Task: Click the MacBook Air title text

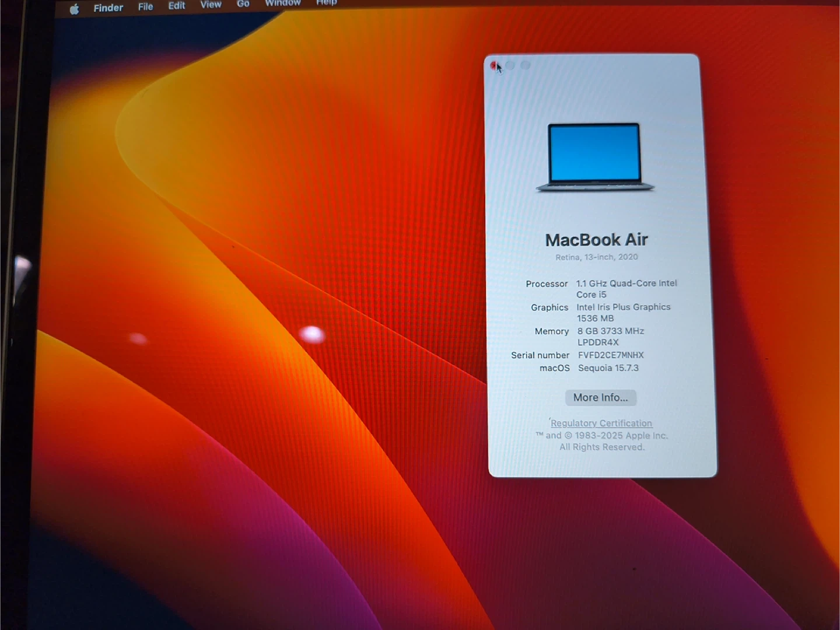Action: [x=596, y=240]
